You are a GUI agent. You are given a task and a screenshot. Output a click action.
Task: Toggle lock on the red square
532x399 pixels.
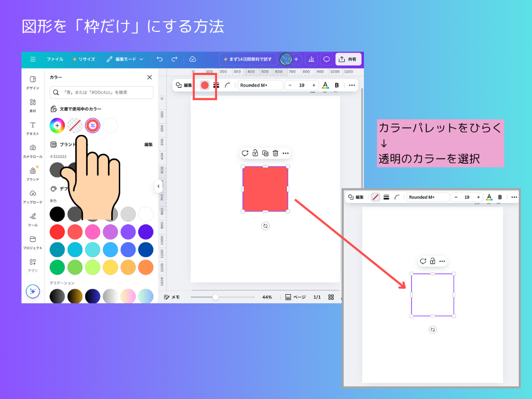pyautogui.click(x=255, y=153)
